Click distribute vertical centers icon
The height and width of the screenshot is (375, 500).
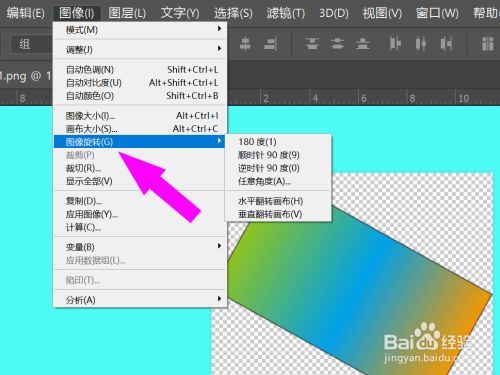coord(337,44)
